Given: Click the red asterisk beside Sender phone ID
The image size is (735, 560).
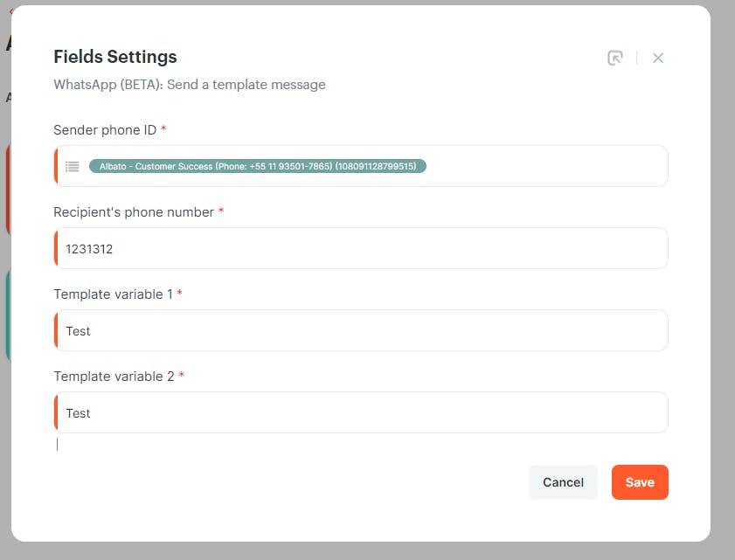Looking at the screenshot, I should (163, 128).
